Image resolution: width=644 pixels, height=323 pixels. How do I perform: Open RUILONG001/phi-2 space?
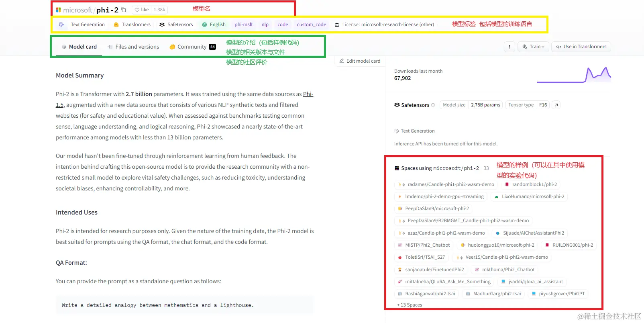pos(569,245)
